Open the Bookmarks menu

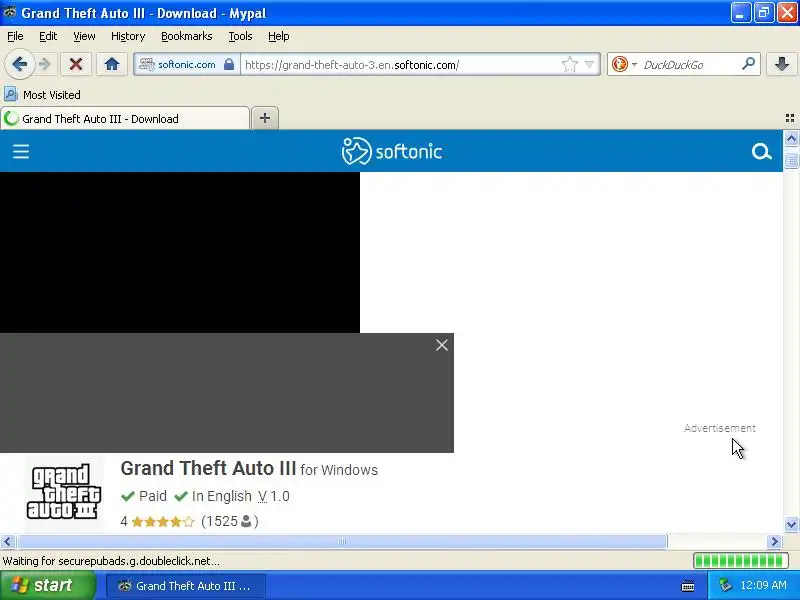click(x=187, y=36)
